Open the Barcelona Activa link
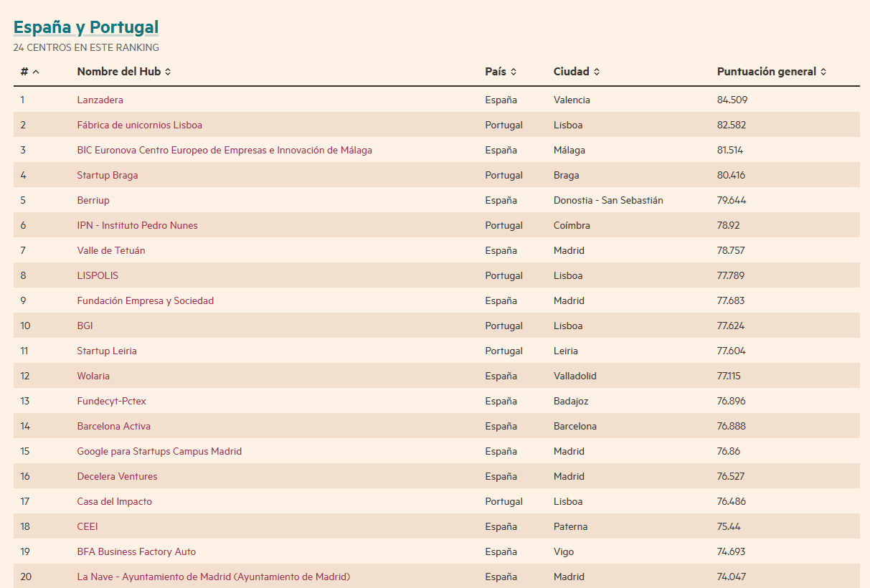The height and width of the screenshot is (588, 870). 113,426
